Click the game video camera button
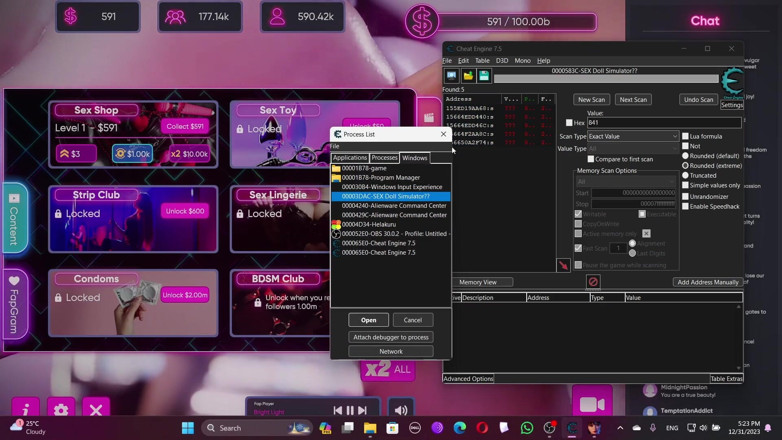782x440 pixels. 592,404
